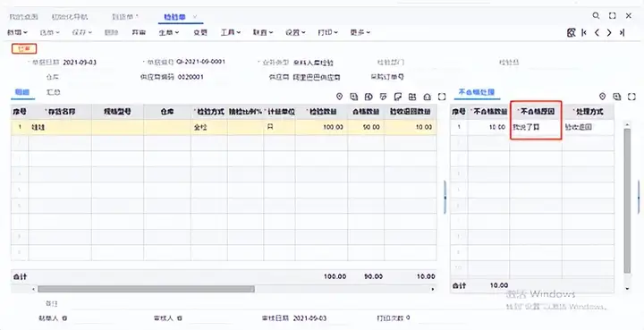Select the 不合格处理 tab

point(477,92)
